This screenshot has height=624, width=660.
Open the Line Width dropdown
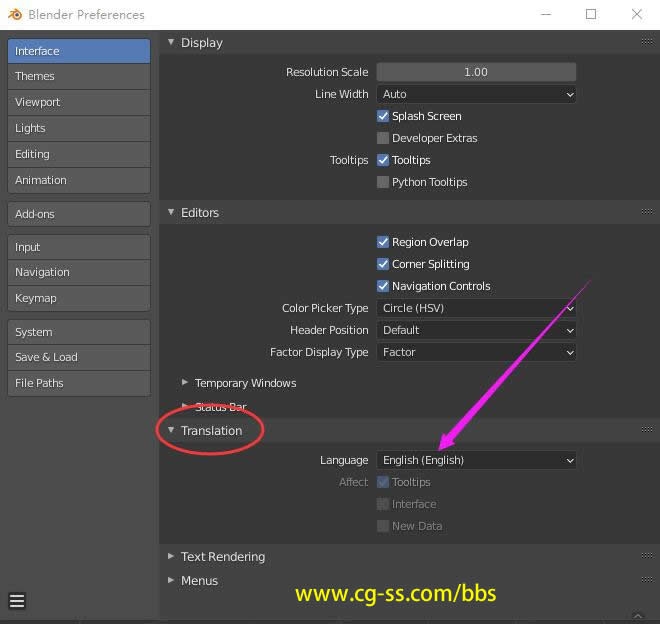477,94
